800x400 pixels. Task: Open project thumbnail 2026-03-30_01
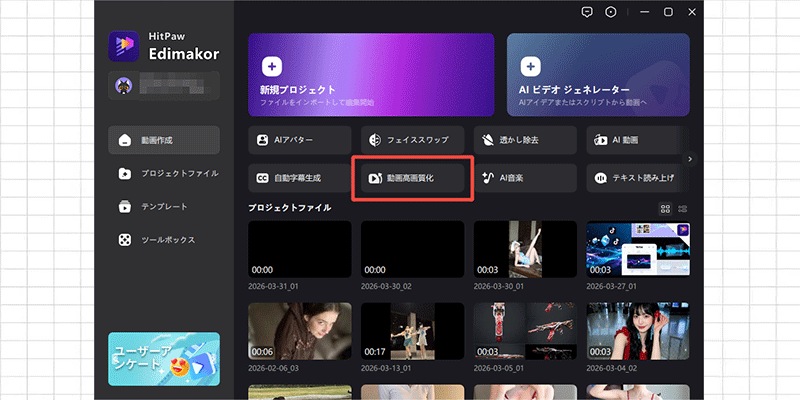pyautogui.click(x=526, y=249)
